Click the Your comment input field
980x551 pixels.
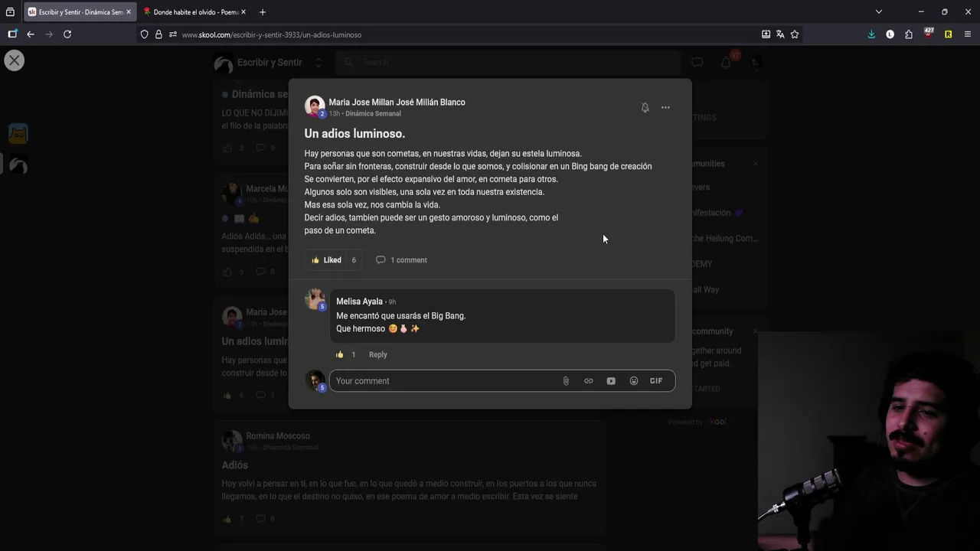(x=444, y=381)
